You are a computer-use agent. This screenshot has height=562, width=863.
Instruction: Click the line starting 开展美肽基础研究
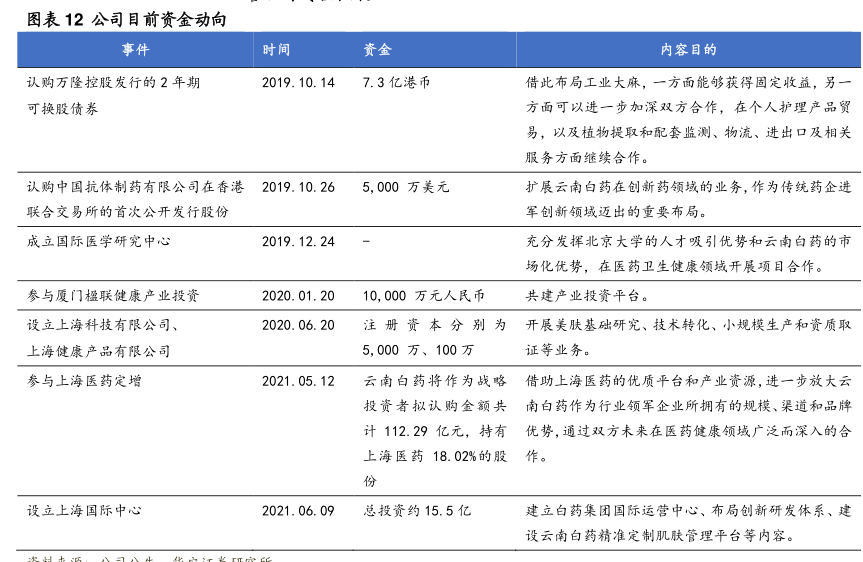689,325
